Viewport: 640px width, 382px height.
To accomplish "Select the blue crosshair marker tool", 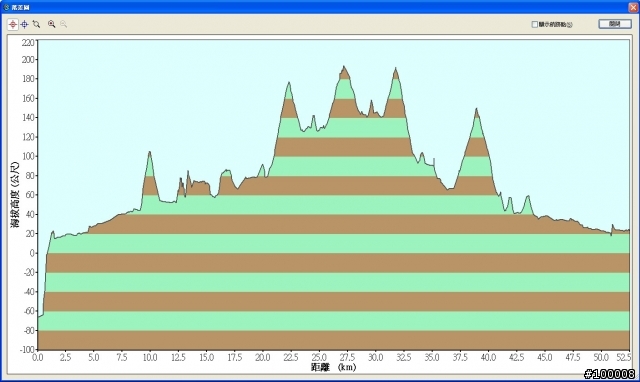I will (x=24, y=24).
